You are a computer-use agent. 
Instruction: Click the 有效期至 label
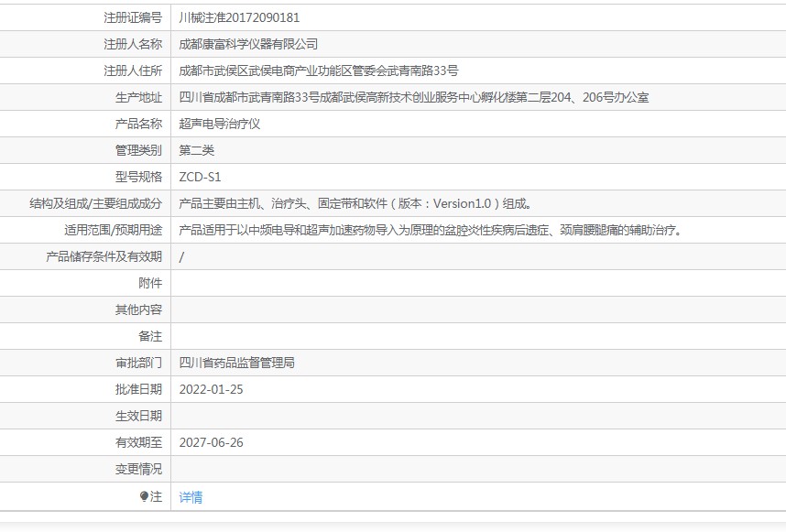[139, 442]
